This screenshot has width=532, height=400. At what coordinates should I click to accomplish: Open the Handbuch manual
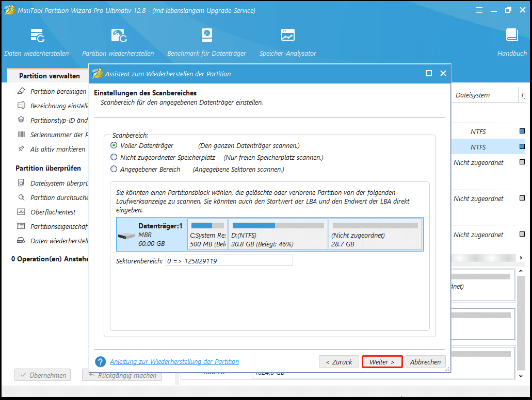(x=512, y=42)
